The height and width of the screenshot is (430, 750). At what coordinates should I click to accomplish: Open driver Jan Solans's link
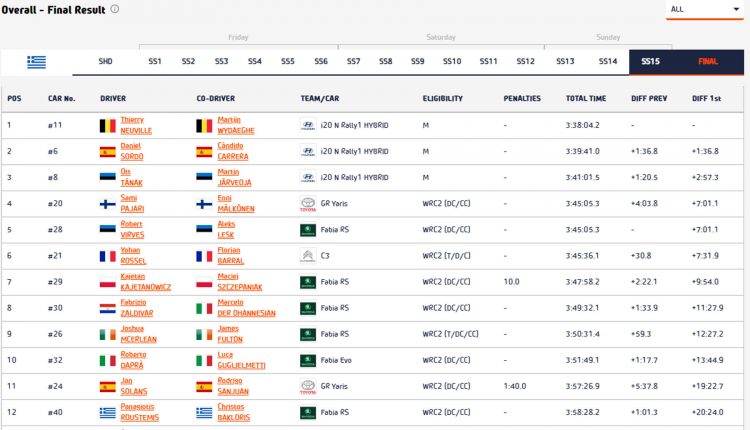coord(133,386)
